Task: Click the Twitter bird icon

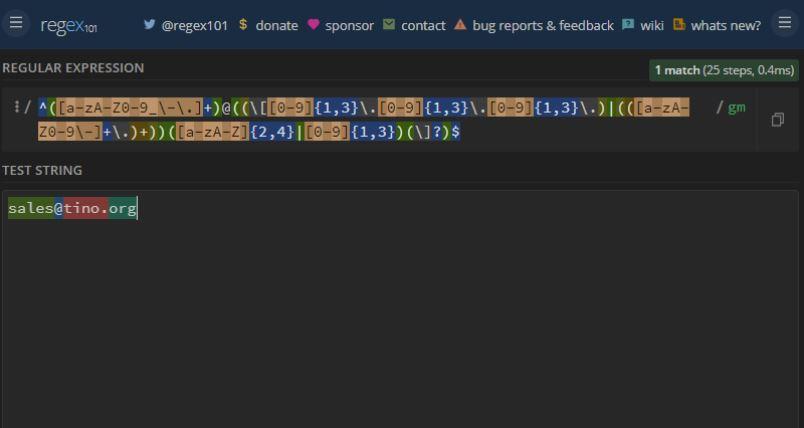Action: (149, 24)
